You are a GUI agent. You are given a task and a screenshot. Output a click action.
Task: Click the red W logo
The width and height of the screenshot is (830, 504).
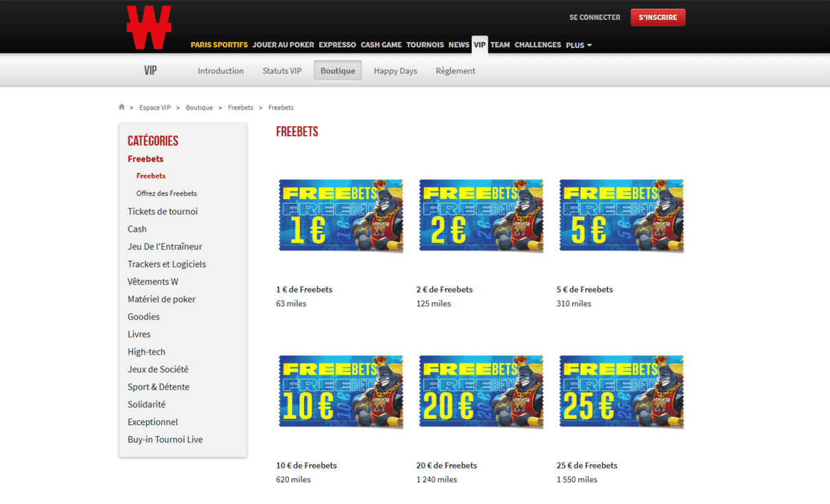[149, 27]
